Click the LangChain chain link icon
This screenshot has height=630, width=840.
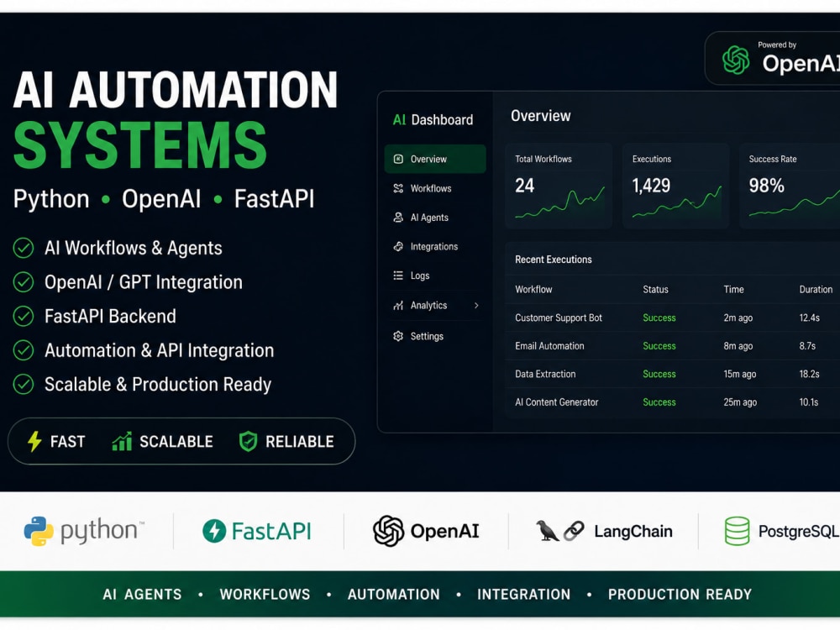574,531
